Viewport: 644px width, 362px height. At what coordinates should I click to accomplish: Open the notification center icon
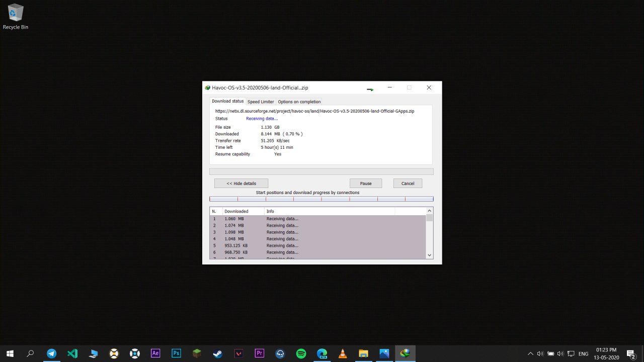(x=630, y=353)
